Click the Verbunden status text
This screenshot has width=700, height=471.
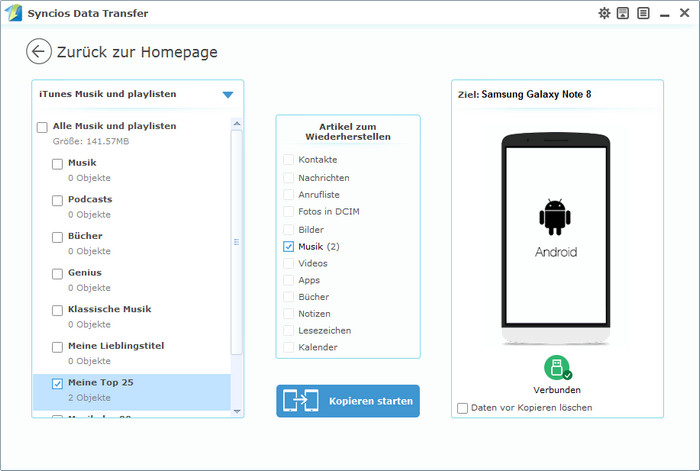pyautogui.click(x=557, y=390)
